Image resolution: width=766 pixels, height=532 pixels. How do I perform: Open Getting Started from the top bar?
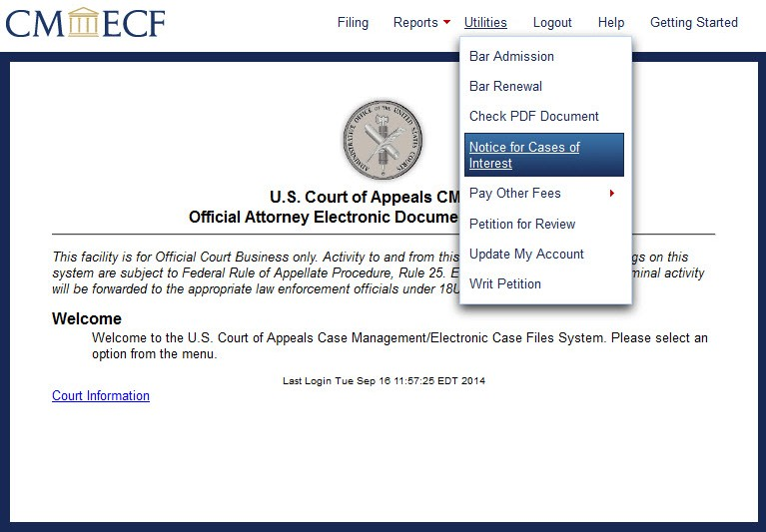point(694,22)
